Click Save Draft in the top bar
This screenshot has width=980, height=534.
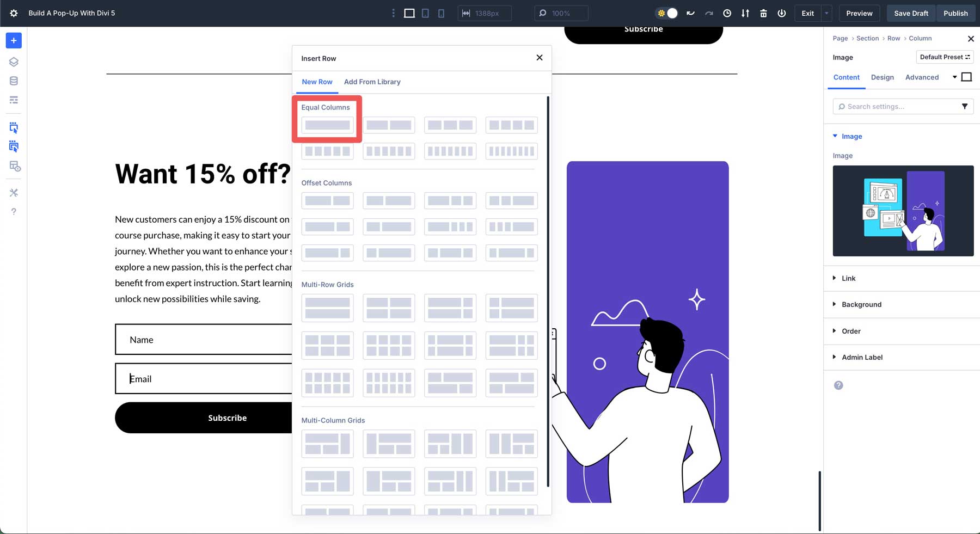910,13
